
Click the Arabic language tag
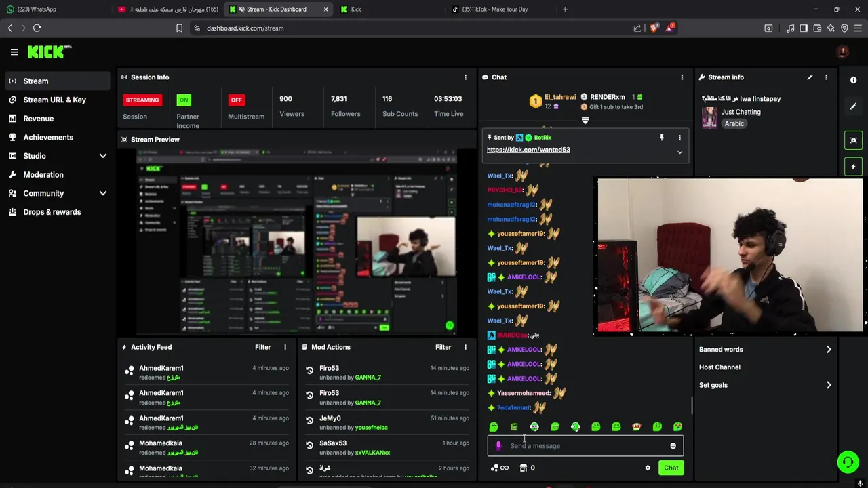click(734, 123)
